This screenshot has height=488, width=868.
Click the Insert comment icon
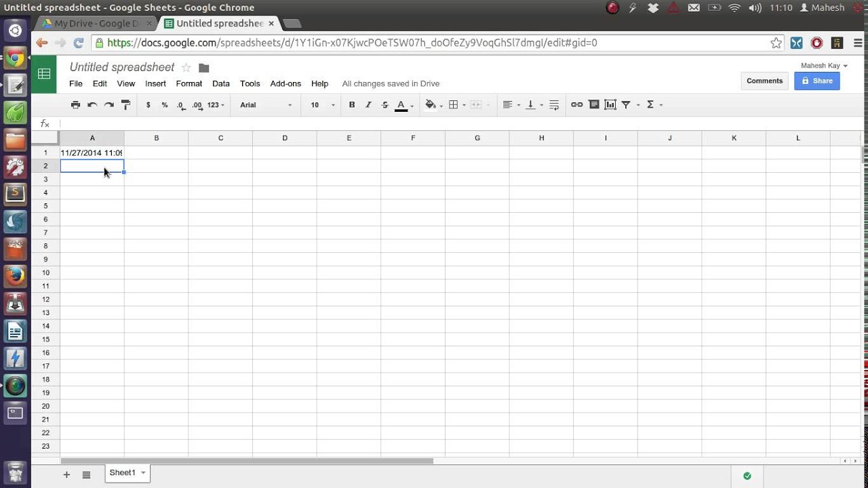[x=594, y=105]
